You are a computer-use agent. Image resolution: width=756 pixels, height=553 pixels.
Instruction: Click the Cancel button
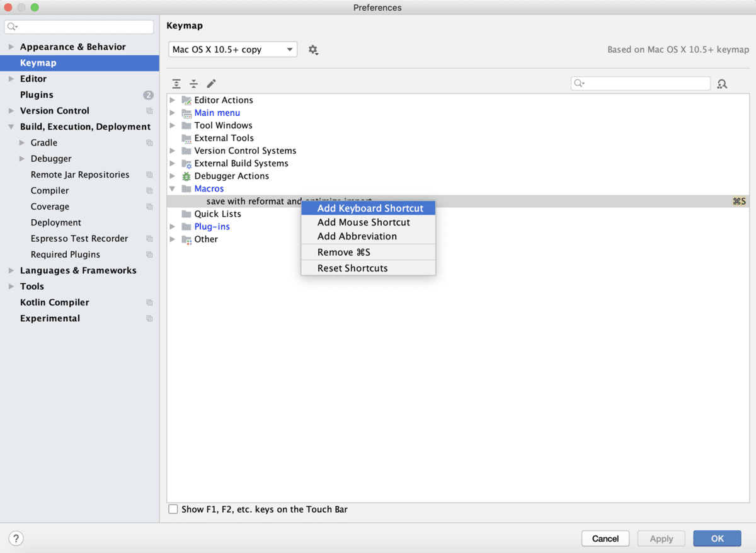click(605, 539)
